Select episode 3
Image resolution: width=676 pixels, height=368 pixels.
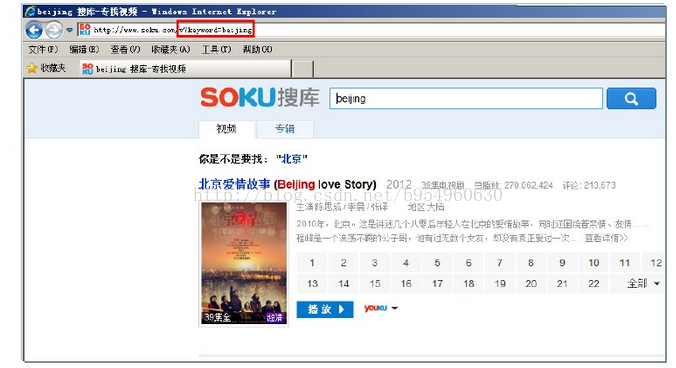click(x=375, y=263)
